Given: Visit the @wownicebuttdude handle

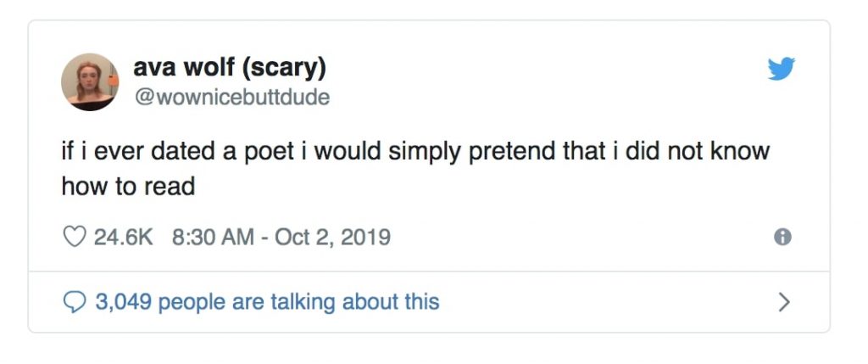Looking at the screenshot, I should click(x=231, y=98).
